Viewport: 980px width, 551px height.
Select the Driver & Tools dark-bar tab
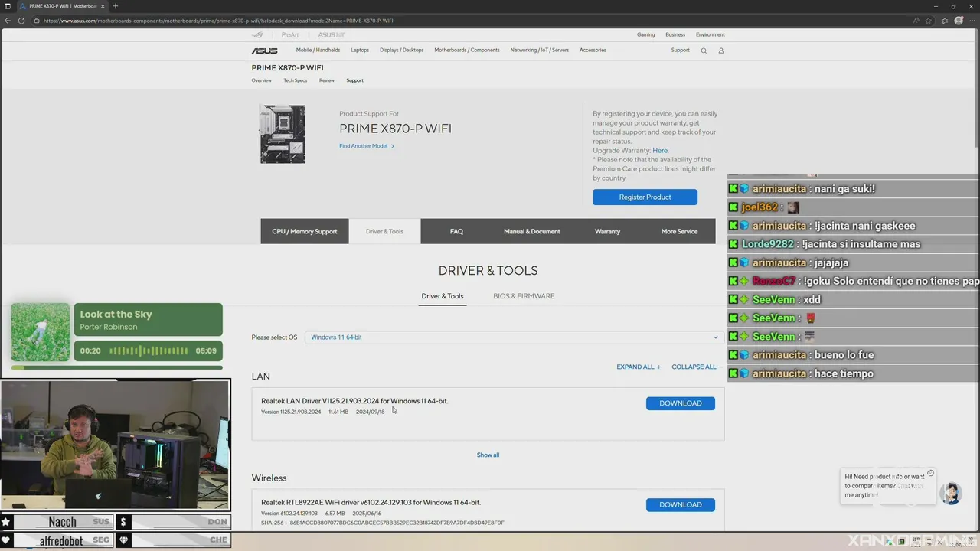[384, 231]
